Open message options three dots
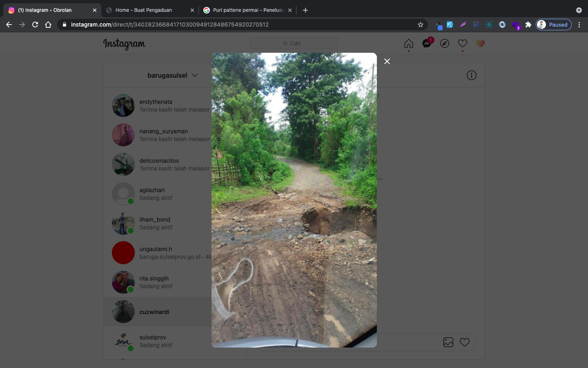 coord(380,179)
